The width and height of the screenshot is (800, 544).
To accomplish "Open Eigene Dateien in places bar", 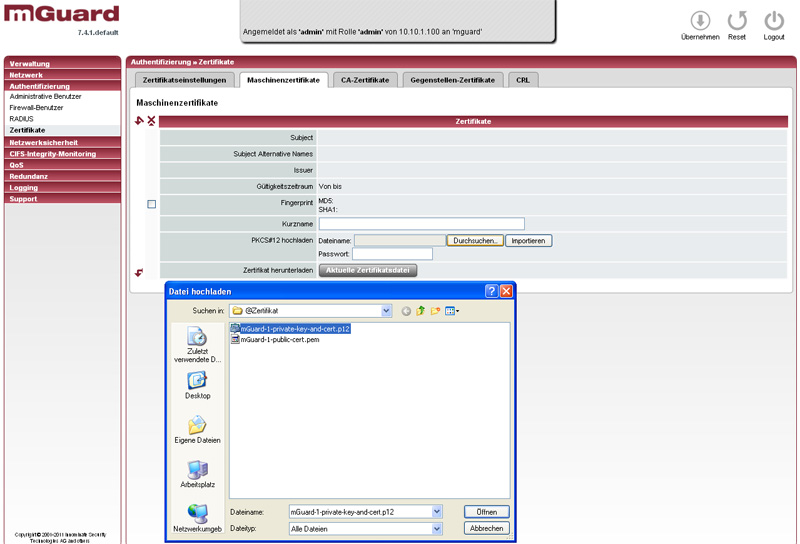I will coord(197,429).
